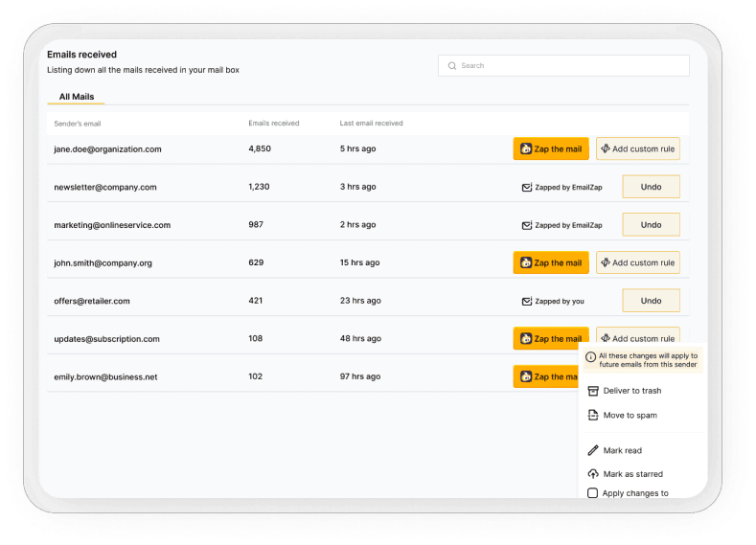
Task: Click the spam file icon
Action: point(593,415)
